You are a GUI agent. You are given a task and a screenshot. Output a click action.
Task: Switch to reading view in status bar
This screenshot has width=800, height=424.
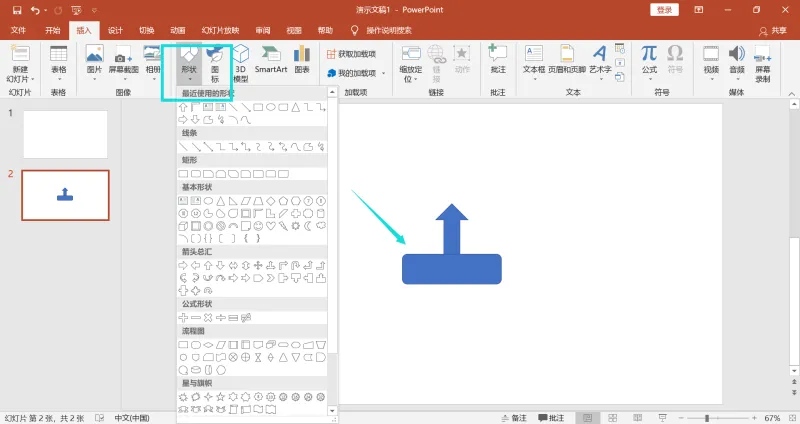637,418
